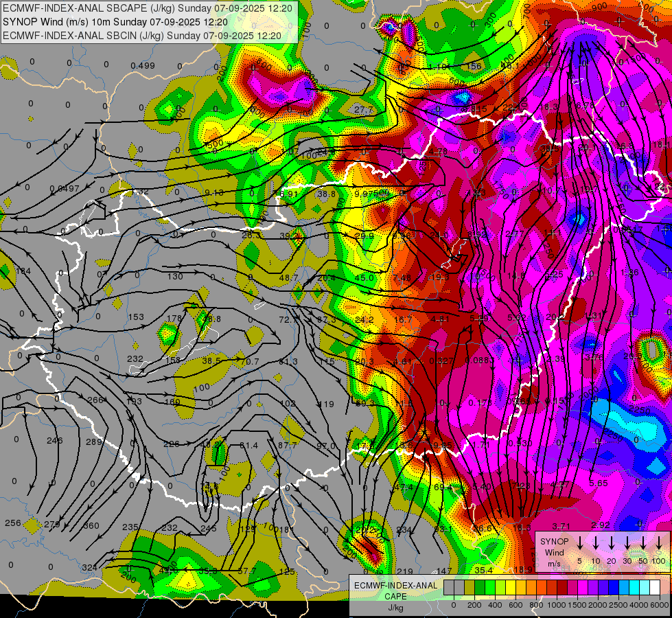Click the 178 value on the map

tap(174, 318)
